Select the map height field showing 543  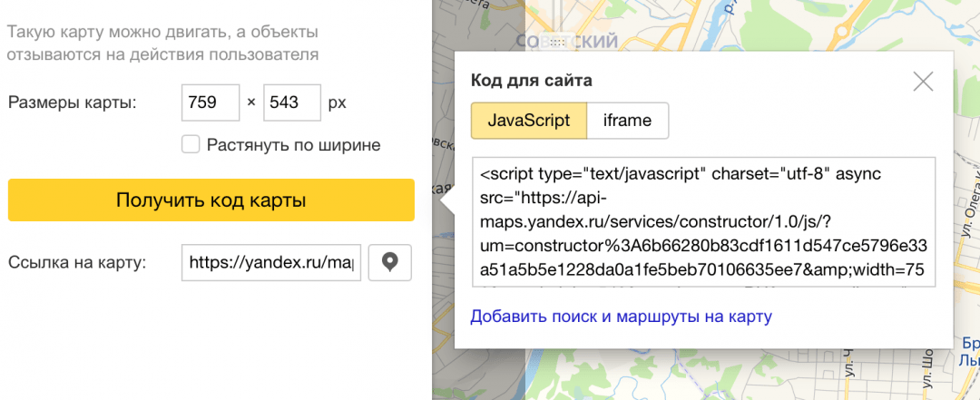click(x=292, y=102)
